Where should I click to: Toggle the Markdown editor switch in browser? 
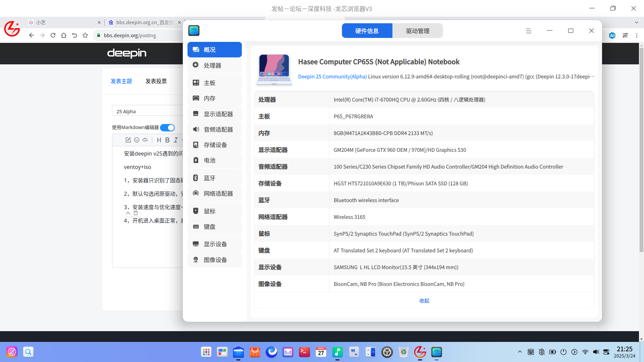click(x=167, y=128)
